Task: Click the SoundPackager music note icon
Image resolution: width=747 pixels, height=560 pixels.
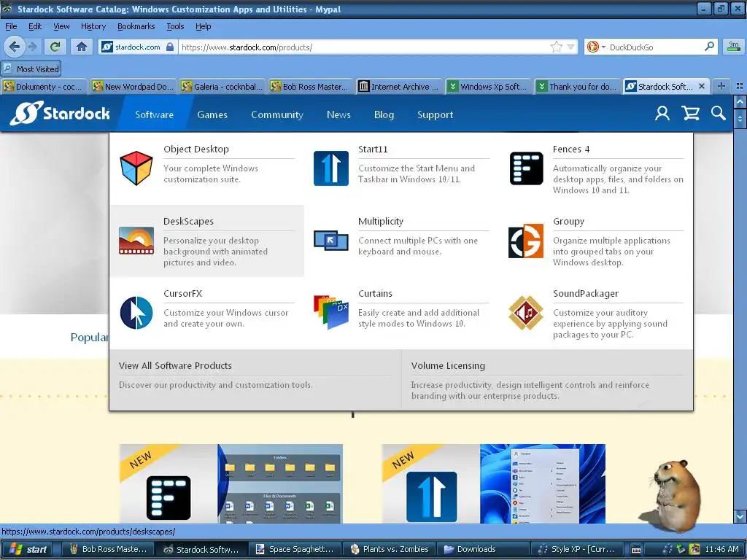Action: pyautogui.click(x=526, y=313)
